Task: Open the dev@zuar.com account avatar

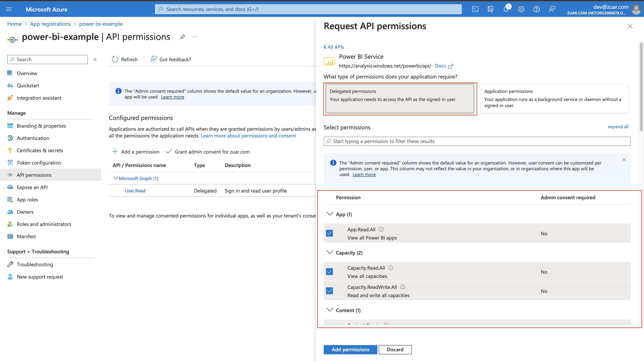Action: point(636,10)
